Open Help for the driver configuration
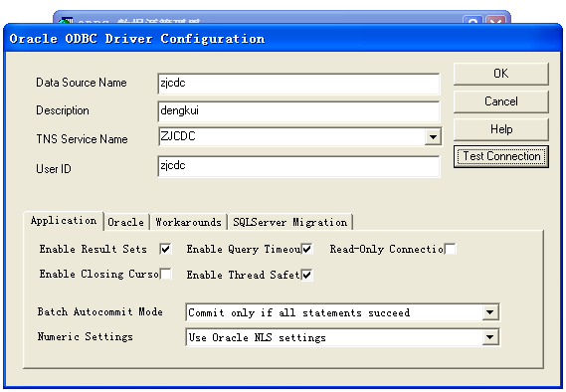The image size is (566, 392). pyautogui.click(x=500, y=129)
